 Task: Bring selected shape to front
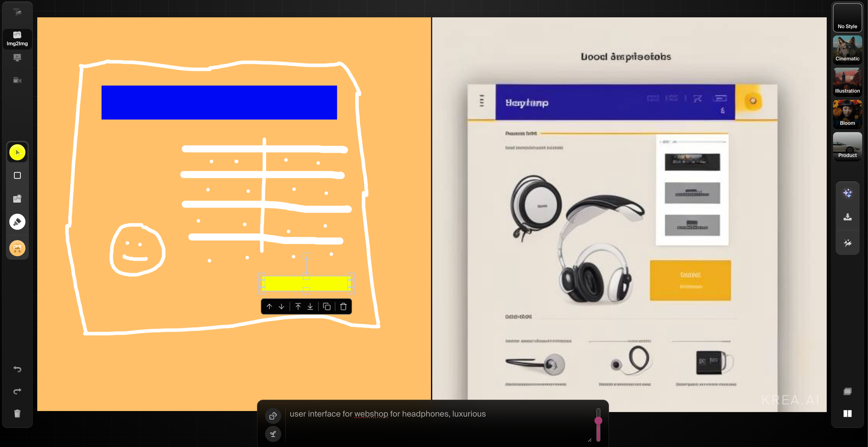tap(298, 306)
